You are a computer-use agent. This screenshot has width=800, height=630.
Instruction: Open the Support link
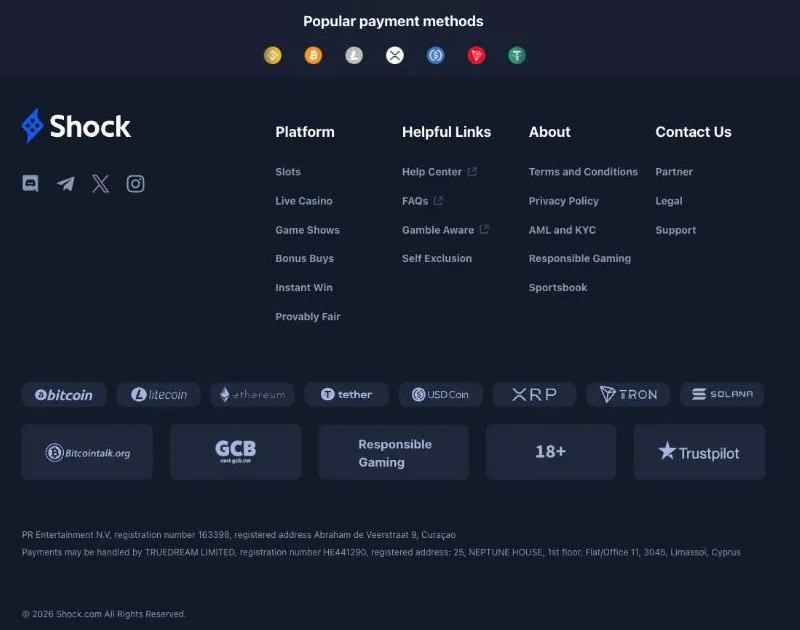click(676, 230)
